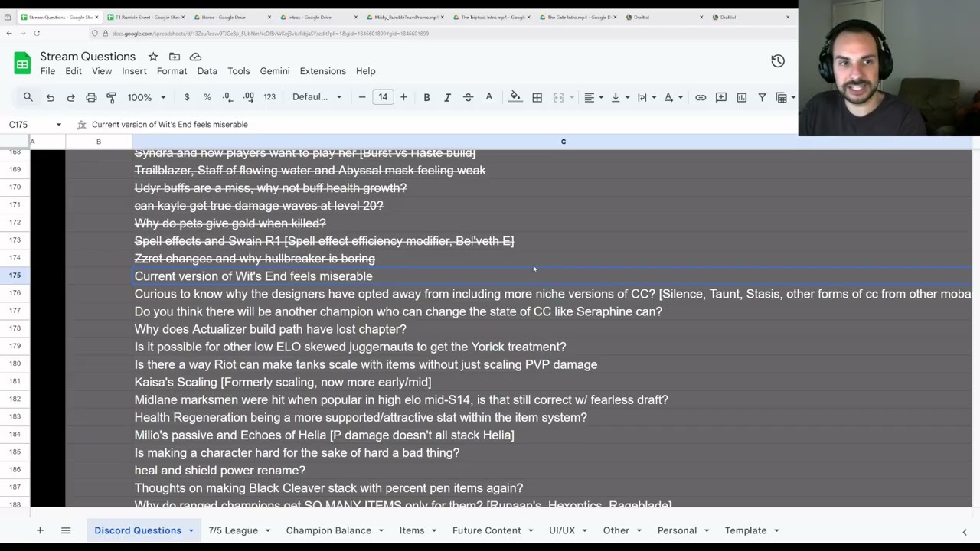Click the formula bar text
Image resolution: width=980 pixels, height=551 pixels.
click(x=170, y=124)
